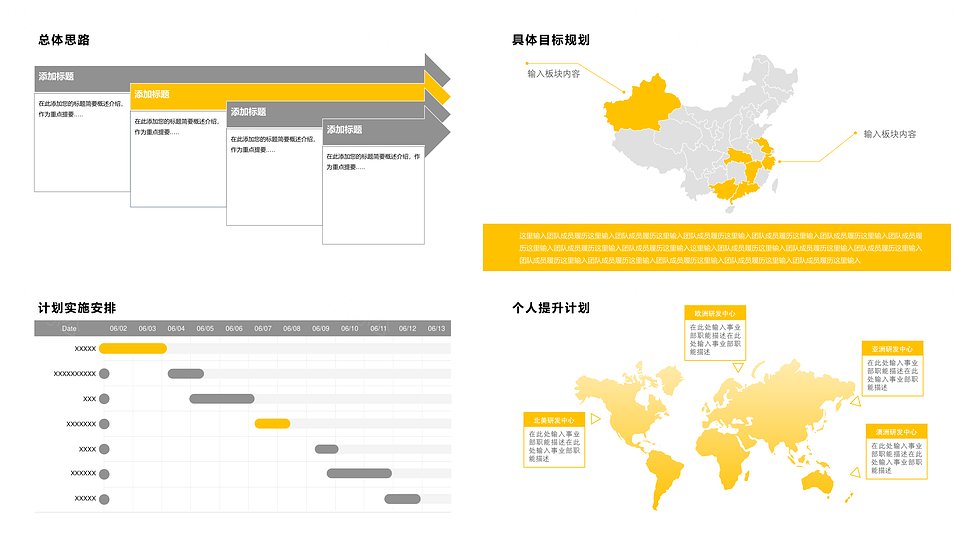This screenshot has height=548, width=960.
Task: Select the gray Gantt bar in XXX row
Action: (x=222, y=399)
